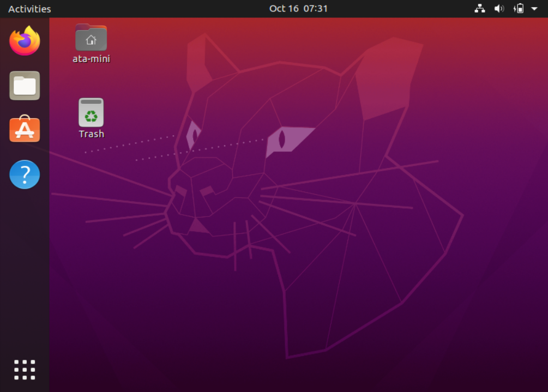Show Applications grid button

[25, 370]
